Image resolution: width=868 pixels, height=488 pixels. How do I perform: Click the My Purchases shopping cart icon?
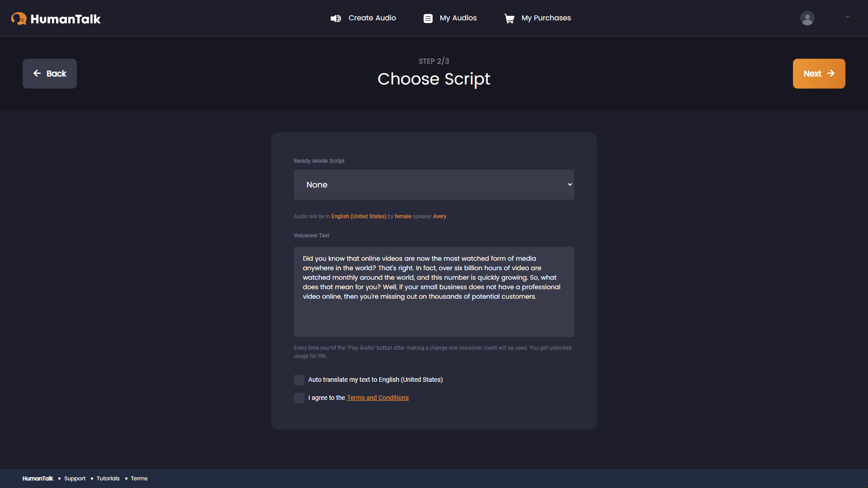coord(509,18)
